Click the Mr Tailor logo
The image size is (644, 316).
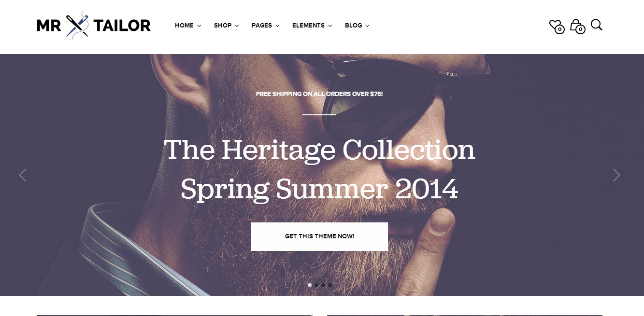click(x=94, y=25)
